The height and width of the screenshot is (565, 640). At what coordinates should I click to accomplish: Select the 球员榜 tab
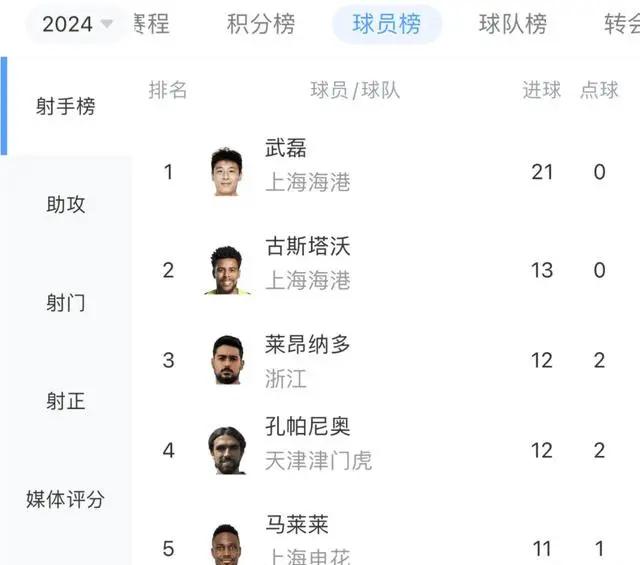tap(387, 24)
